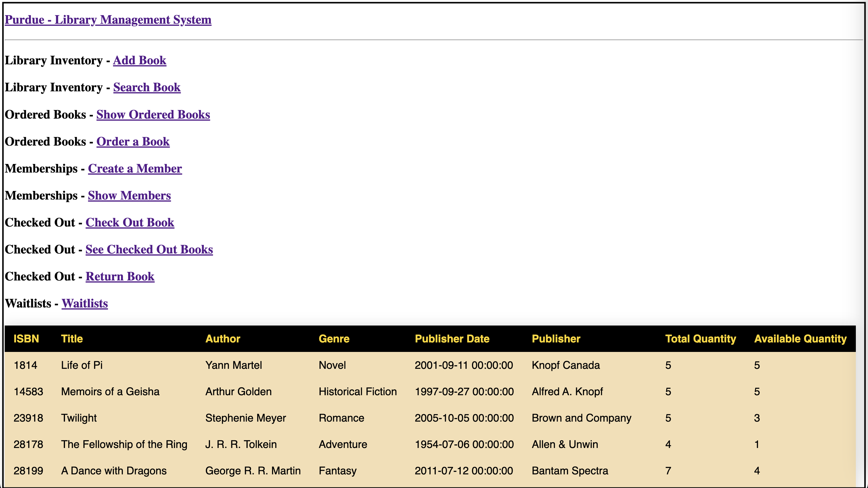Open See Checked Out Books page
Viewport: 868px width, 488px height.
tap(149, 249)
